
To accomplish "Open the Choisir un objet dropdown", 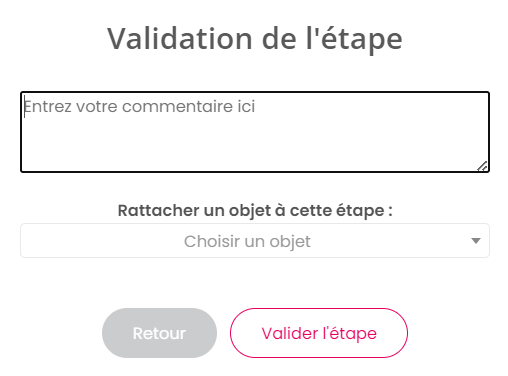I will [255, 241].
